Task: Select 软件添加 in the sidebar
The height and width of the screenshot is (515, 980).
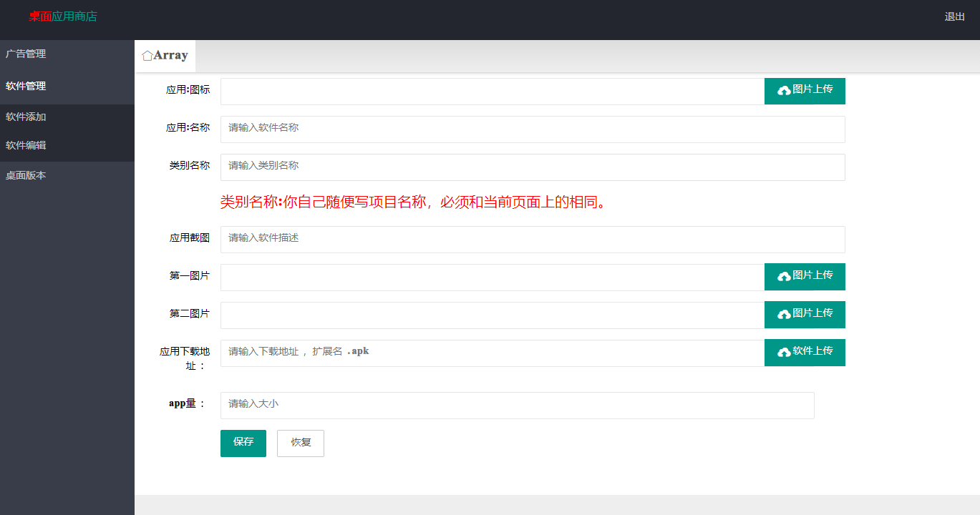Action: tap(26, 117)
